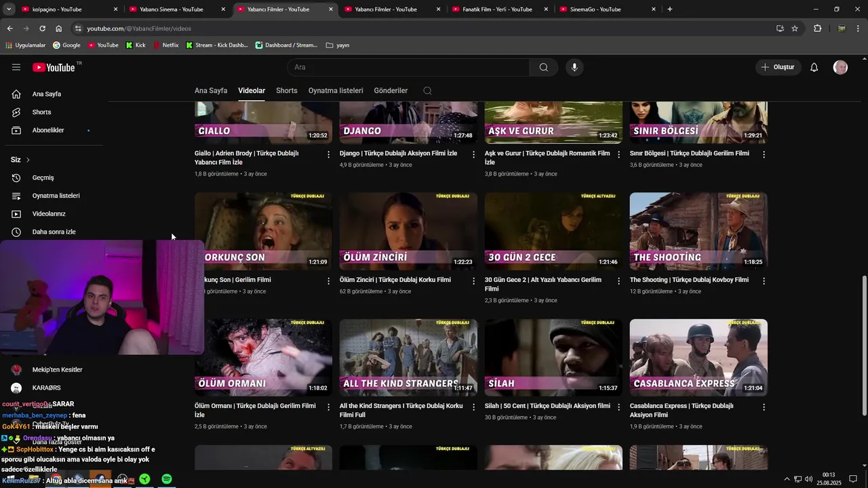Open Netflix bookmark in bookmarks bar

(165, 45)
